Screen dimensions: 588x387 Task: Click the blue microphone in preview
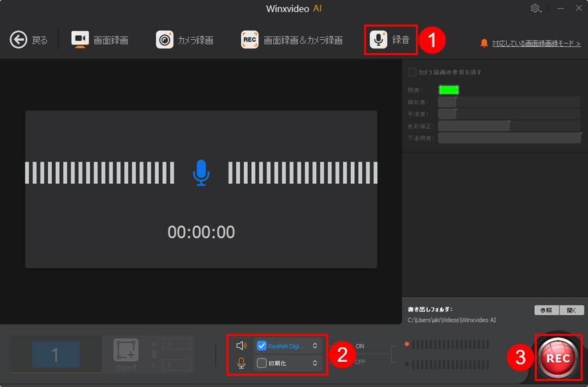pos(201,173)
